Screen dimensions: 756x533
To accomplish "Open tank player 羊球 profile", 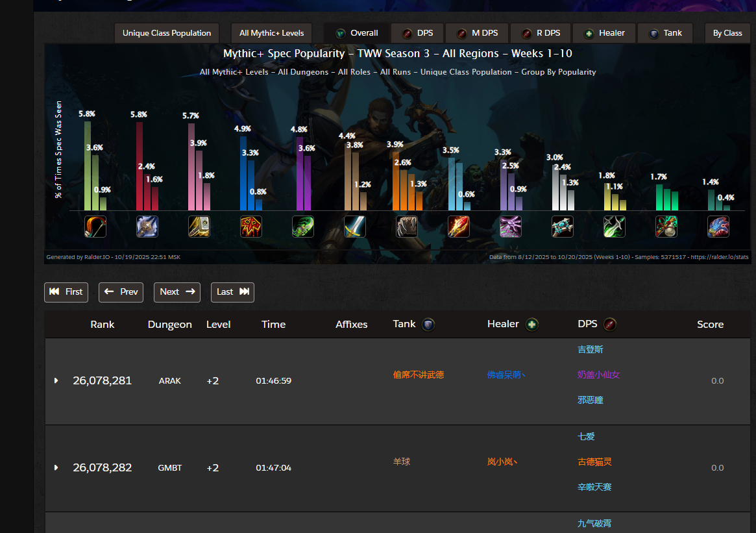I will (x=402, y=462).
